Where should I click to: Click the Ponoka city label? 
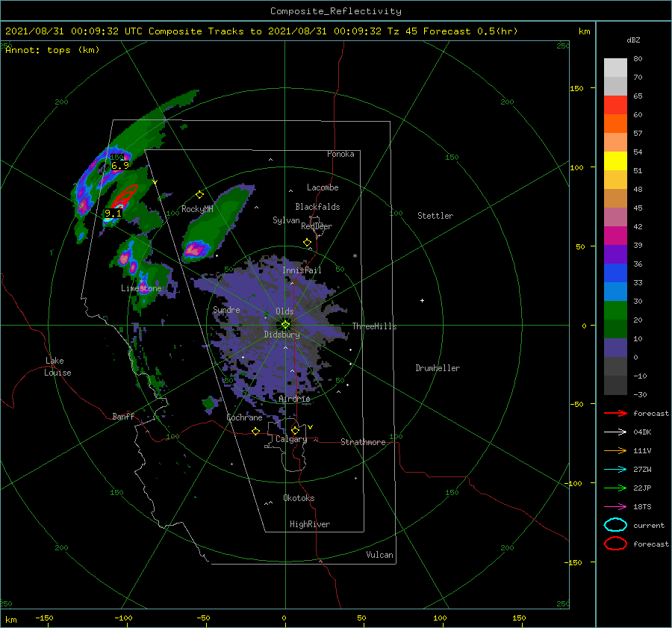click(340, 154)
